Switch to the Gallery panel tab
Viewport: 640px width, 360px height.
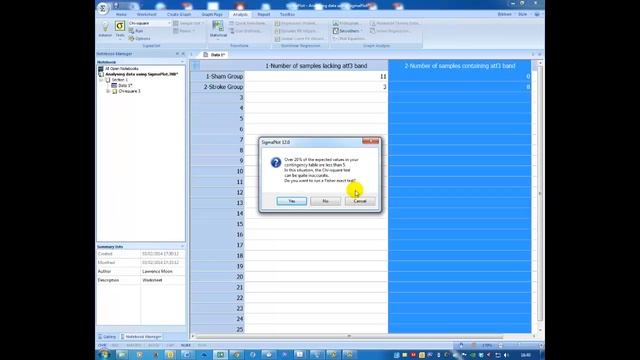coord(107,337)
